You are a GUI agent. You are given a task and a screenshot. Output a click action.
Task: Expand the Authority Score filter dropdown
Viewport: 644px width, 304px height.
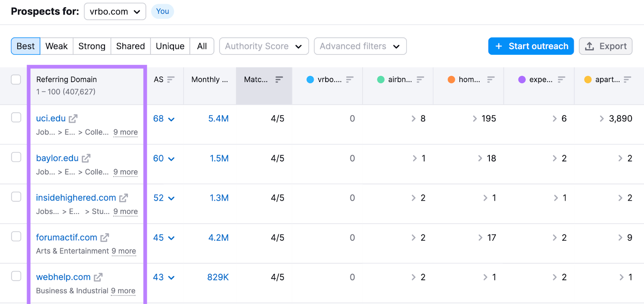click(x=264, y=46)
